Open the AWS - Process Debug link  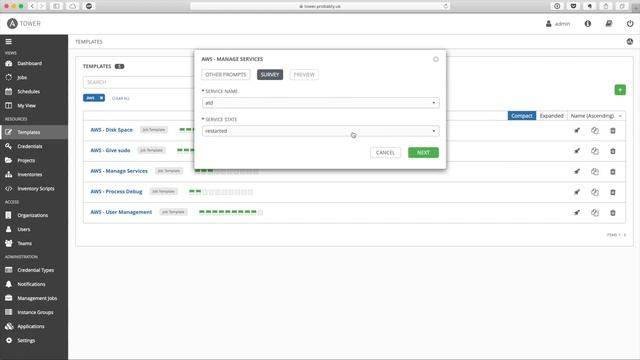click(x=116, y=191)
